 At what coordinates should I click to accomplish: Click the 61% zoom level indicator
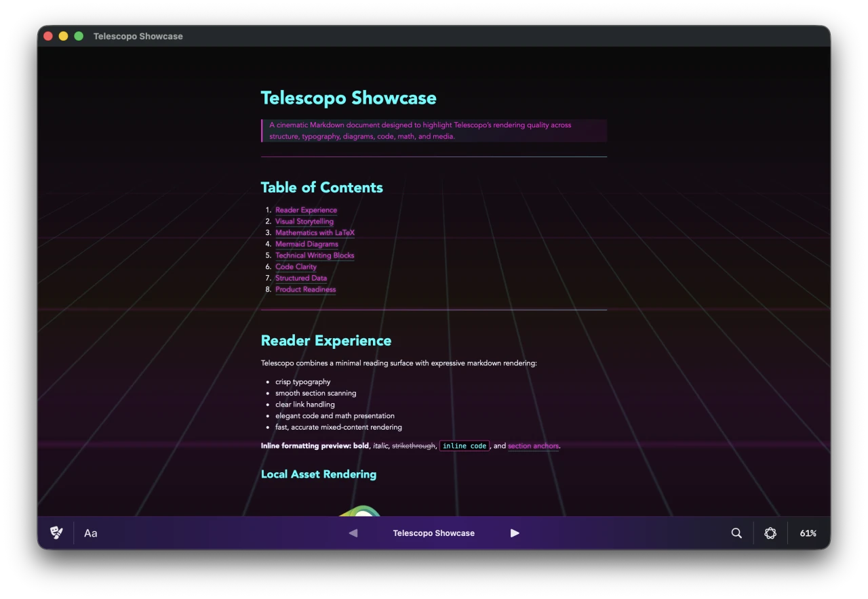click(808, 533)
